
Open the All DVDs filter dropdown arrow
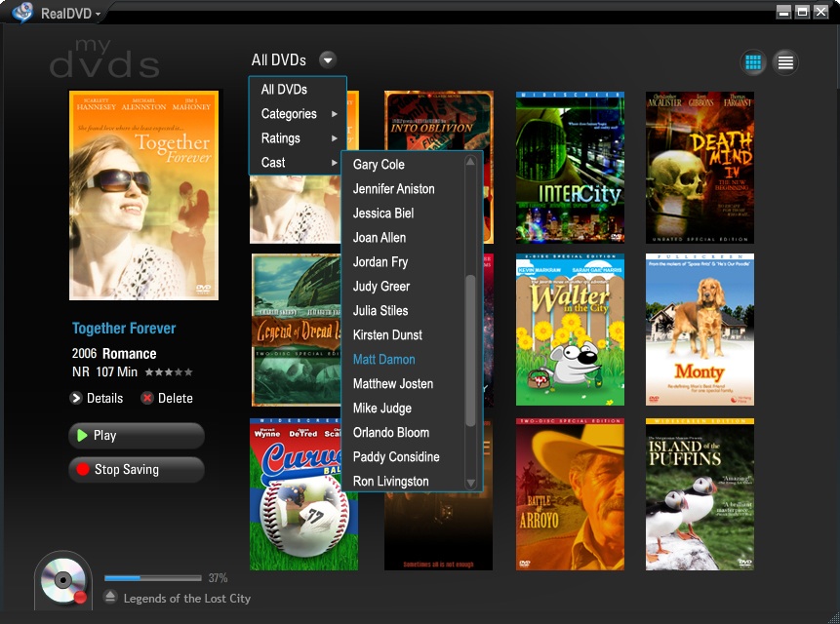(328, 59)
